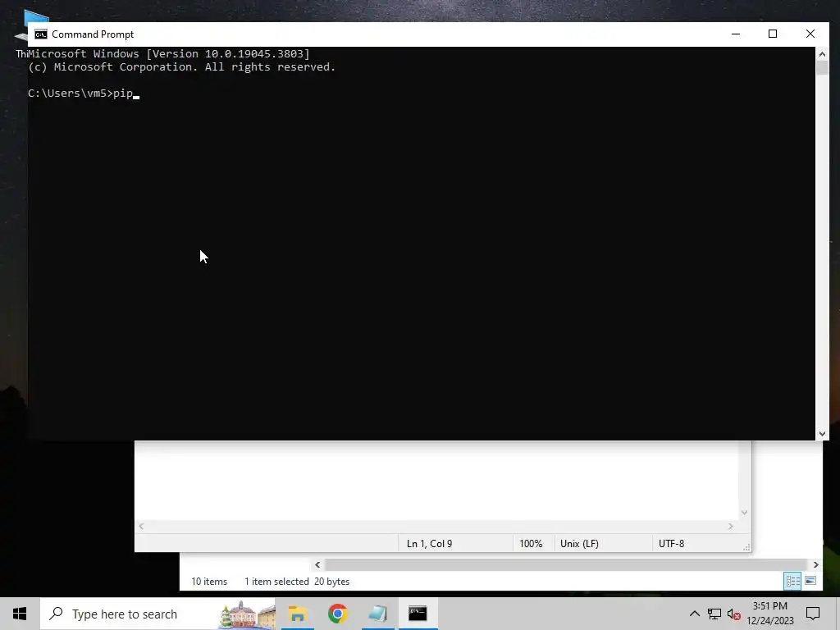Click File Explorer horizontal scrollbar left arrow
Viewport: 840px width, 630px height.
pos(317,564)
